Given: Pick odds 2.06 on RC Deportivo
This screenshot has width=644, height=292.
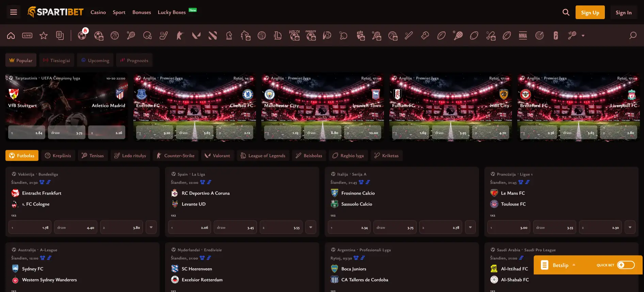Looking at the screenshot, I should click(190, 227).
